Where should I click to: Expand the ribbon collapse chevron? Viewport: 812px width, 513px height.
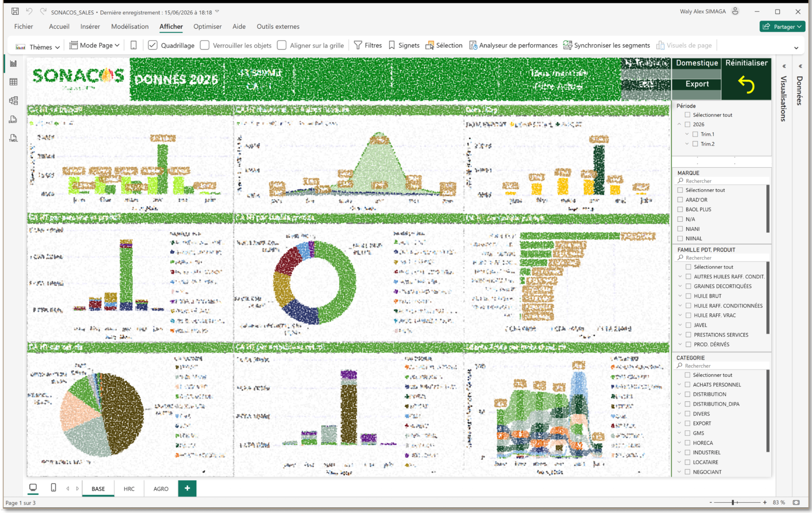click(796, 48)
